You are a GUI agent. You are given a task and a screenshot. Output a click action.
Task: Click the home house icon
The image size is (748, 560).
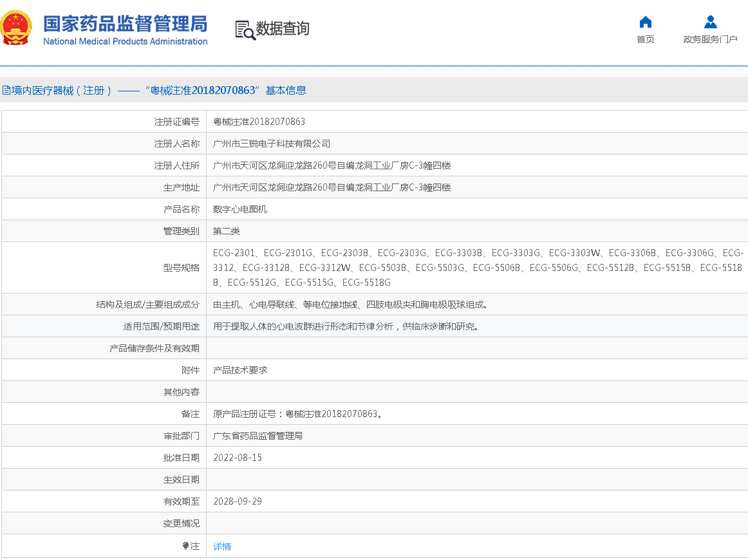pos(645,23)
